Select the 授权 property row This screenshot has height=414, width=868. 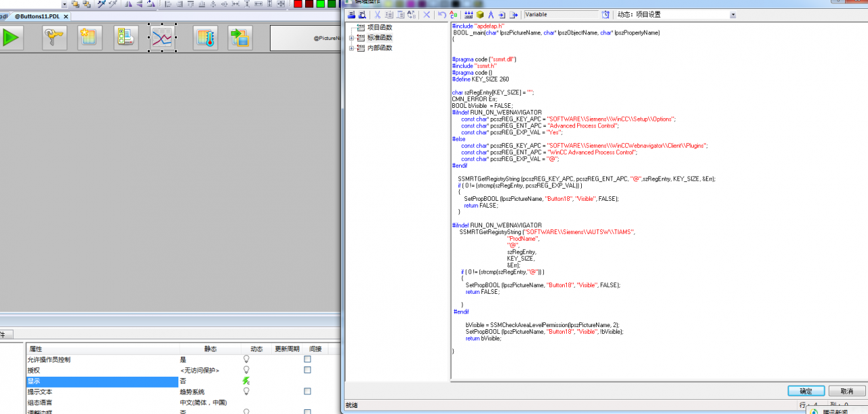tap(102, 371)
